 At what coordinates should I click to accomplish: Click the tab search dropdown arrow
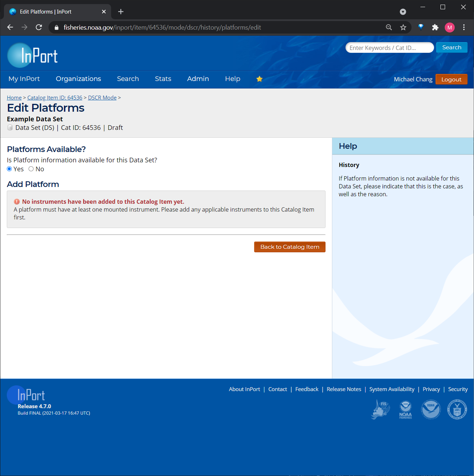pyautogui.click(x=403, y=12)
